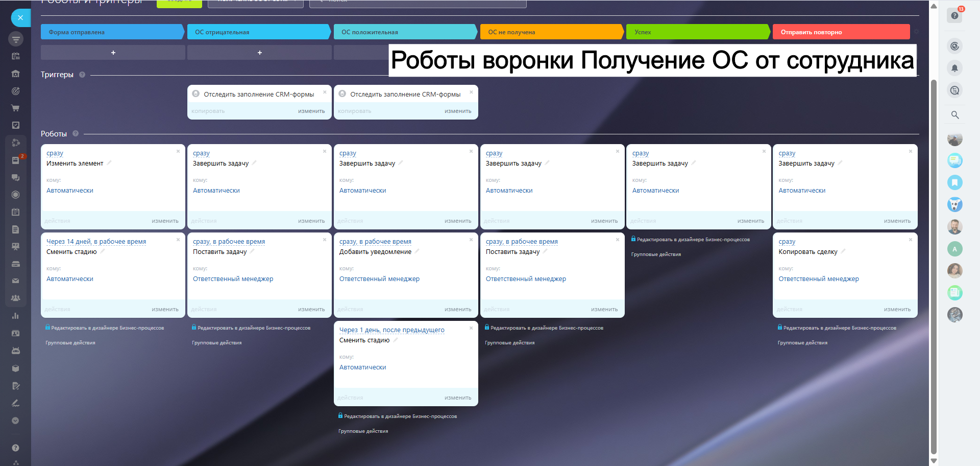Add a trigger under Форма отправлена stage
The width and height of the screenshot is (980, 466).
coord(113,53)
